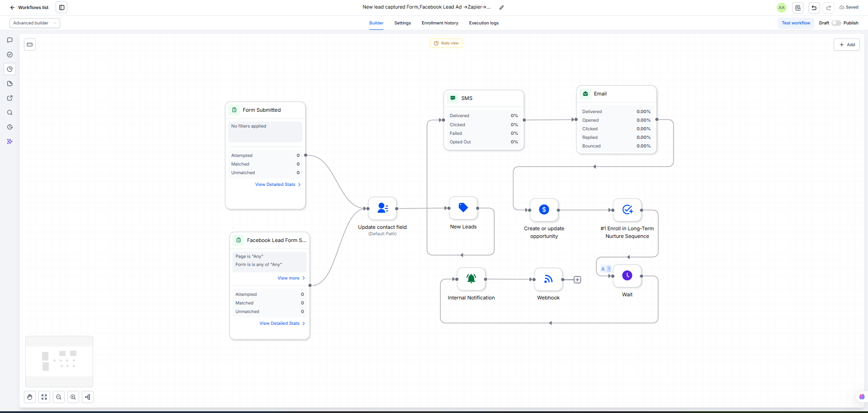Image resolution: width=868 pixels, height=413 pixels.
Task: Undo the last change
Action: (x=814, y=7)
